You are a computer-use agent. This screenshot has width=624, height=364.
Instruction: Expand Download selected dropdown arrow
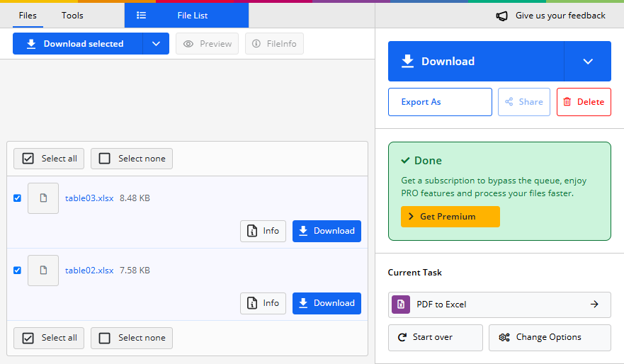pyautogui.click(x=156, y=44)
